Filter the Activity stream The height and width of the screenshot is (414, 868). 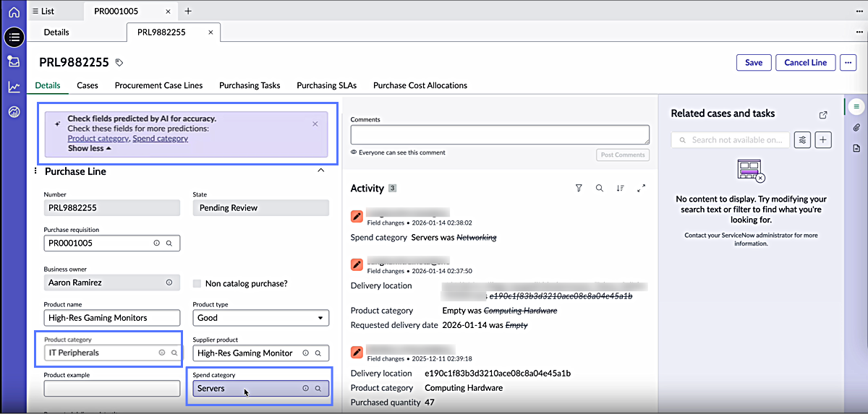coord(579,188)
